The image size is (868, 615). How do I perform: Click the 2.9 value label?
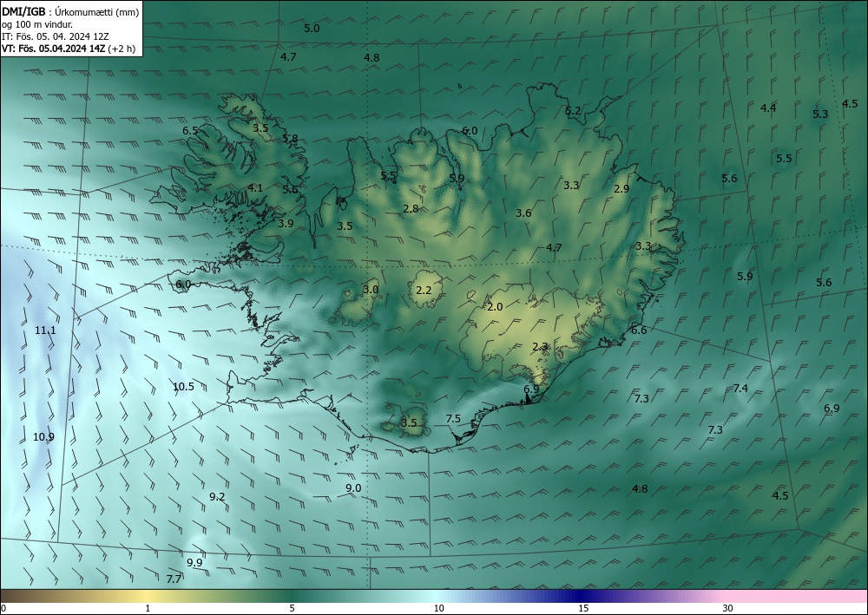621,188
